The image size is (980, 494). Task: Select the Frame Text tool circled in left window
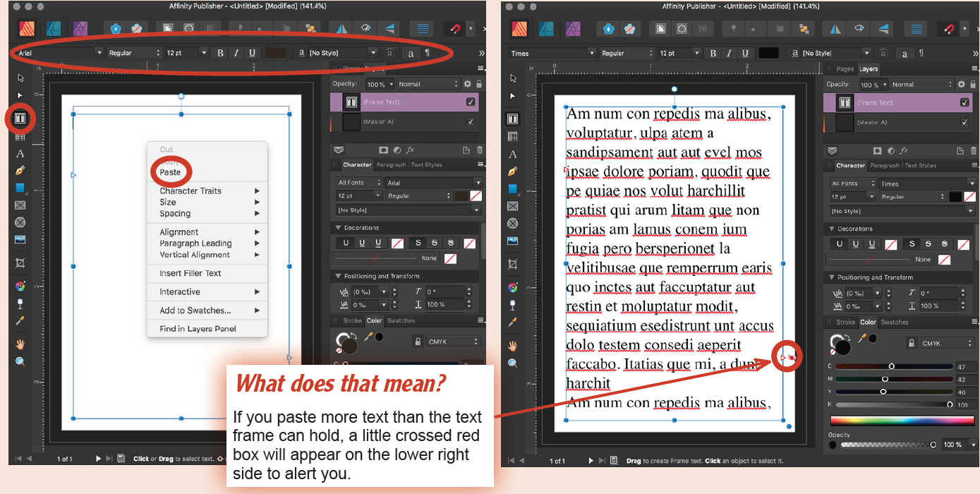[20, 118]
